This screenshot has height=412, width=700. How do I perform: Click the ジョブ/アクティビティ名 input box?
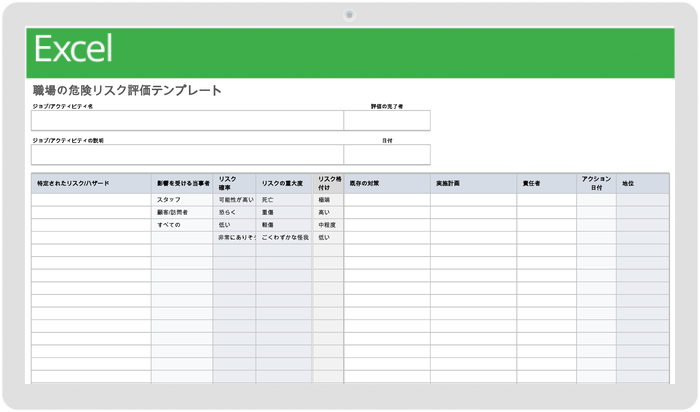pyautogui.click(x=187, y=121)
